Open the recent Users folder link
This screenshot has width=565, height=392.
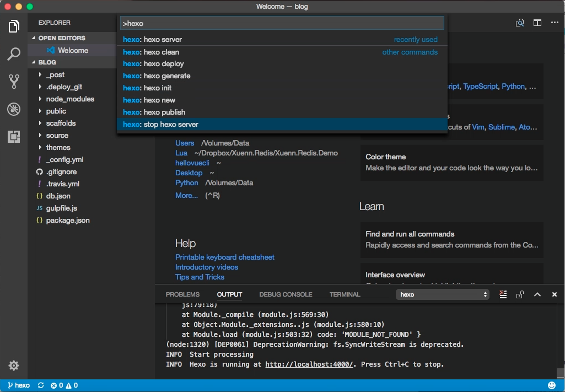pos(185,143)
